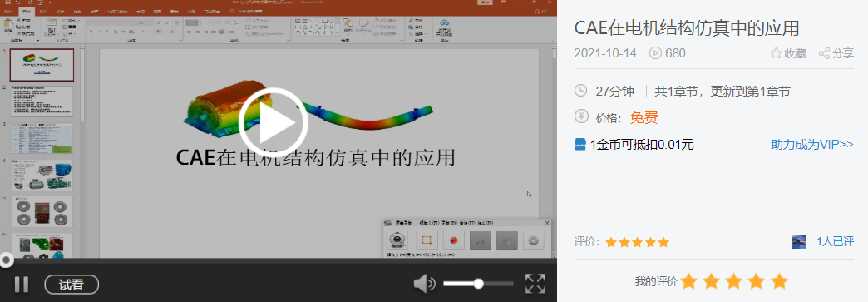Enter fullscreen with the expand arrows icon
Viewport: 868px width, 302px height.
point(535,284)
